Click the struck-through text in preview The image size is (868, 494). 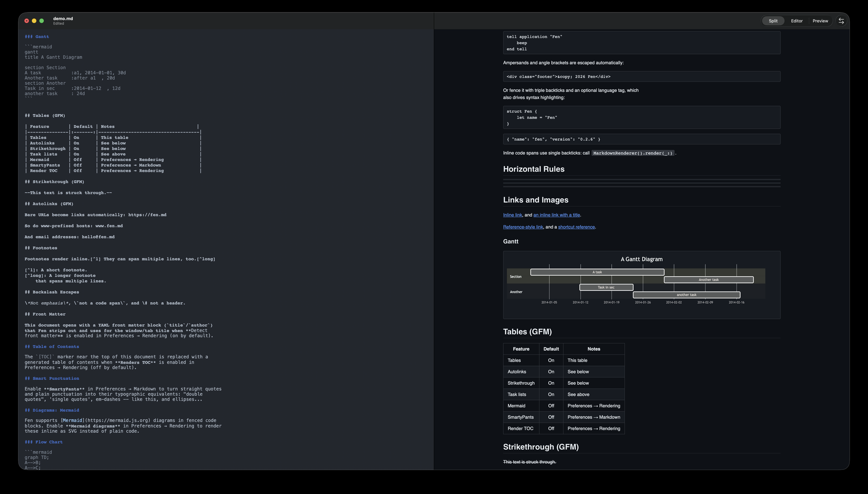(529, 462)
